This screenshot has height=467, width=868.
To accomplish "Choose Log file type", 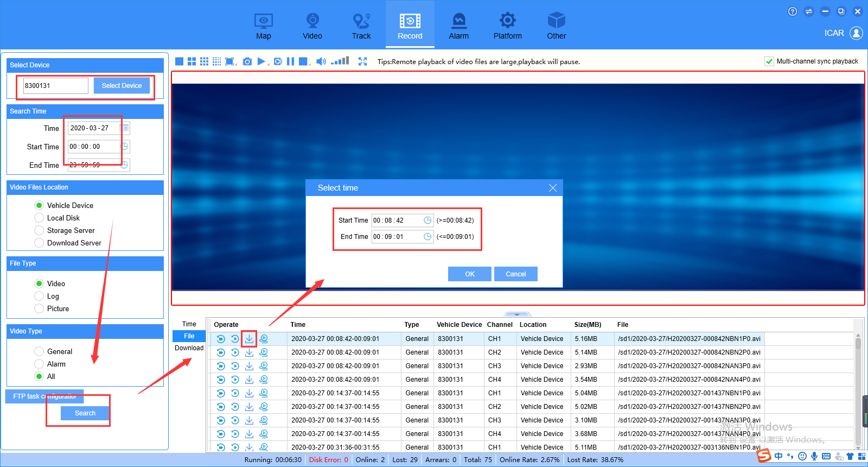I will tap(39, 296).
